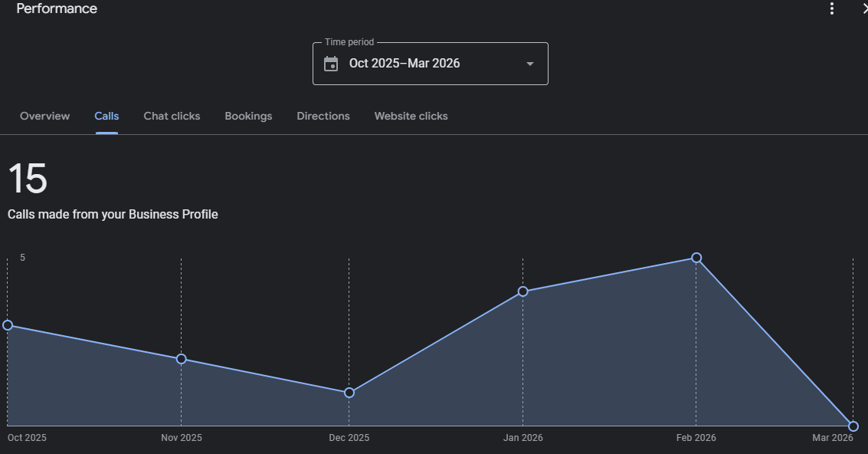Image resolution: width=868 pixels, height=454 pixels.
Task: Pick the Jan 2026 data point
Action: pyautogui.click(x=523, y=291)
